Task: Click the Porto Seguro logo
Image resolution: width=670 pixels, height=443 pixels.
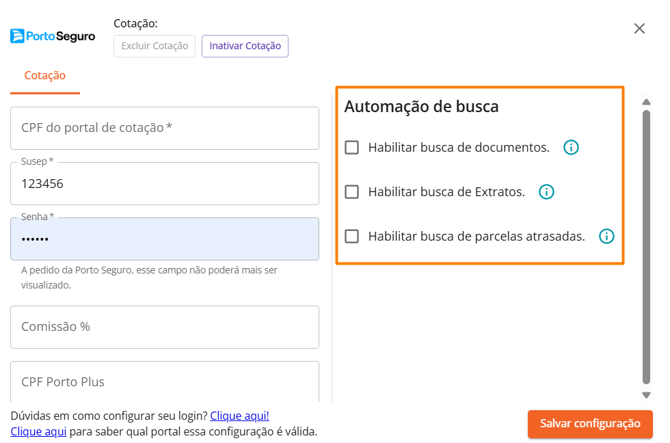Action: pyautogui.click(x=53, y=36)
